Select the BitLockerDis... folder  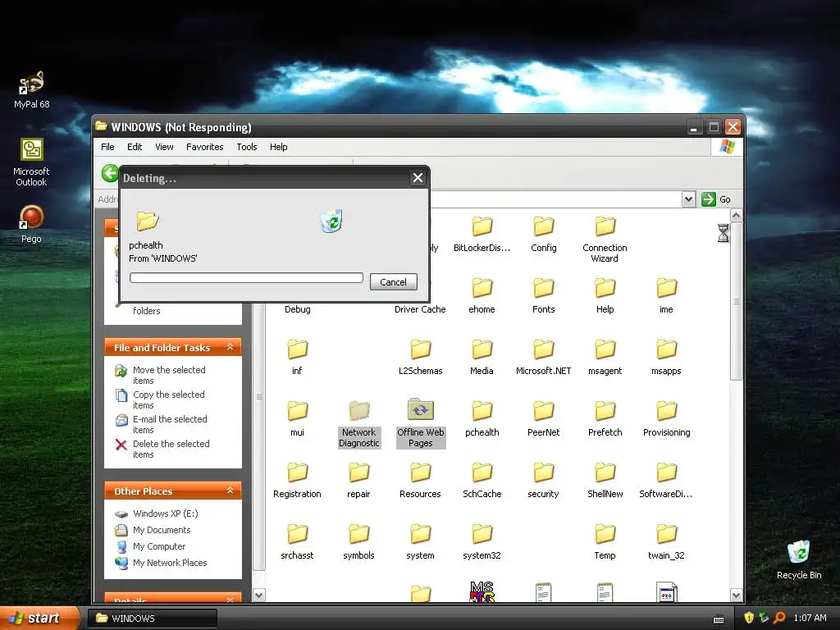pos(482,234)
